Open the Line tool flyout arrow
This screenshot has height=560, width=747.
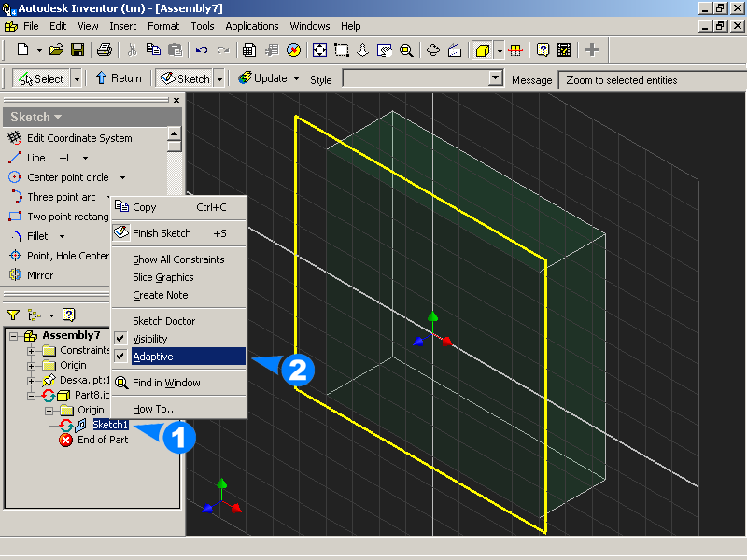coord(85,158)
